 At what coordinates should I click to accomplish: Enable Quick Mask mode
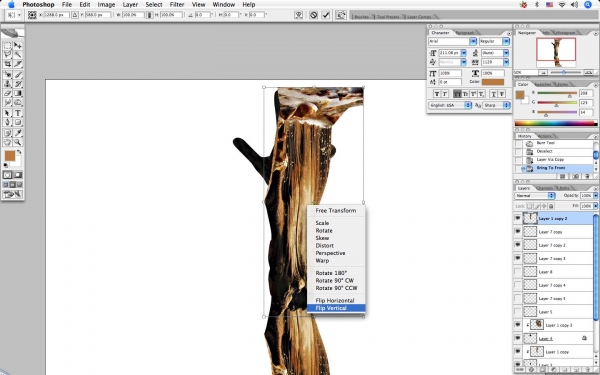click(x=18, y=175)
